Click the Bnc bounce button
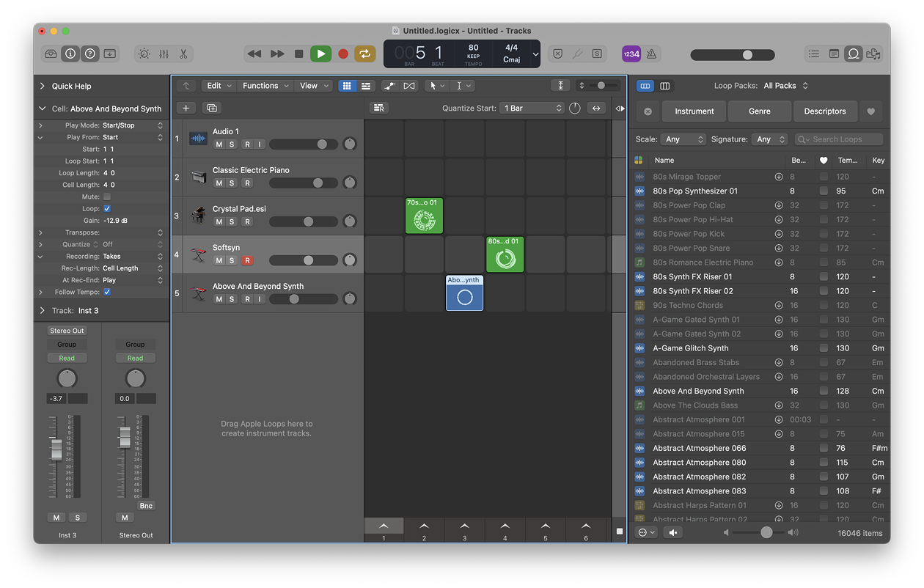The height and width of the screenshot is (588, 924). [146, 506]
